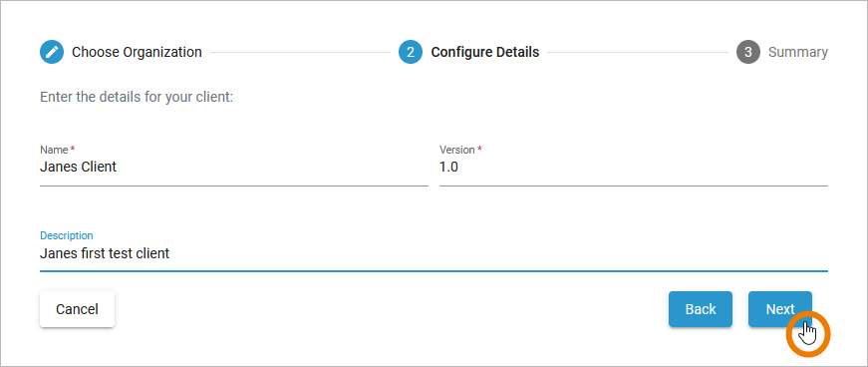868x367 pixels.
Task: Focus the Name field containing Janes Client
Action: point(233,167)
